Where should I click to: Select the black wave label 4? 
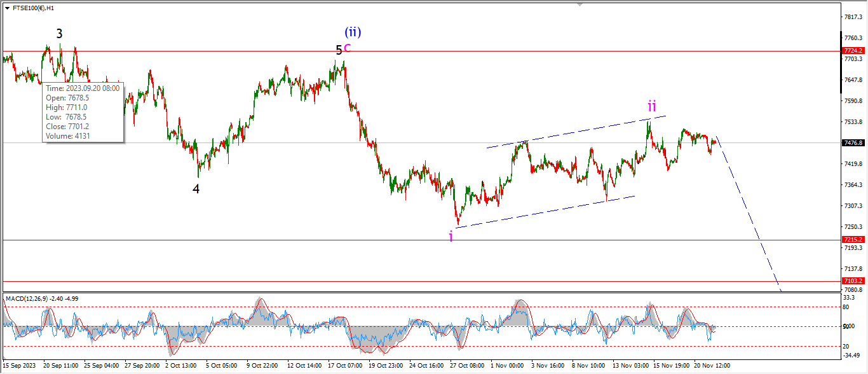(196, 189)
